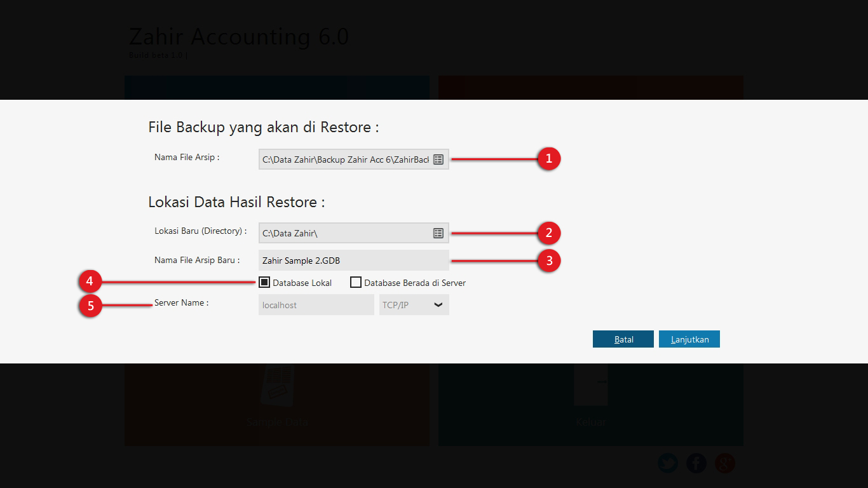Click the Twitter icon in background window

click(x=668, y=463)
